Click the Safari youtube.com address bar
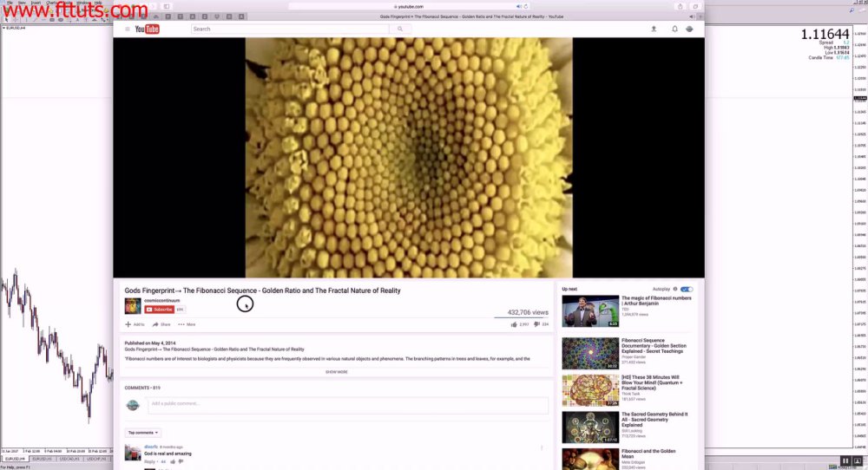868x470 pixels. point(410,6)
